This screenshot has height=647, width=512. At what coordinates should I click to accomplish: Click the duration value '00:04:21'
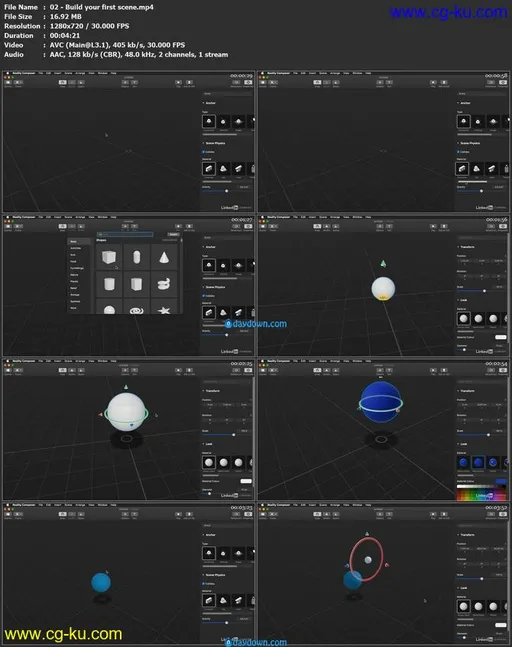coord(65,35)
